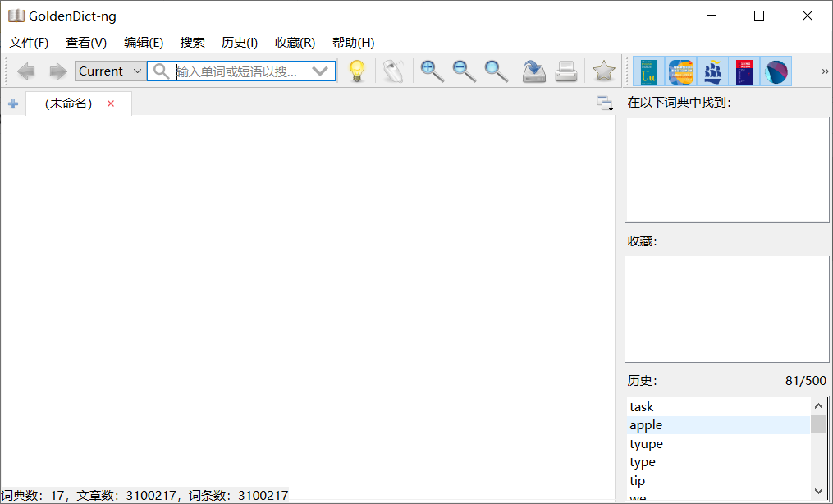Toggle the red and navy book dictionary icon

(x=744, y=71)
